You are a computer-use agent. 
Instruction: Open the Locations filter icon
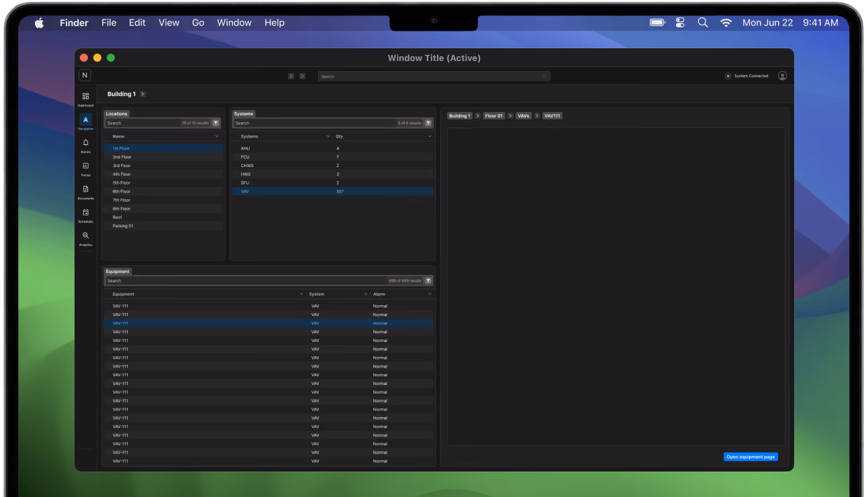pos(215,123)
